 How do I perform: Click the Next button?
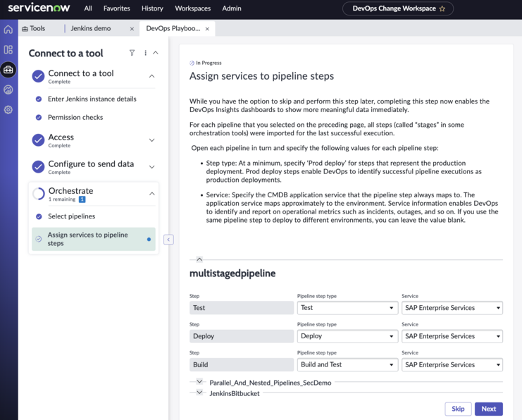pos(489,409)
